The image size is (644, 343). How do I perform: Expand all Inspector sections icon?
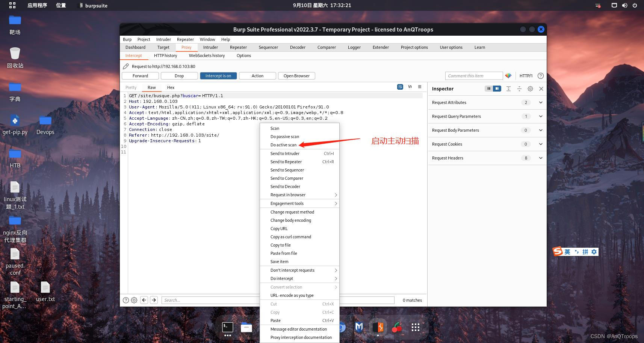tap(508, 89)
